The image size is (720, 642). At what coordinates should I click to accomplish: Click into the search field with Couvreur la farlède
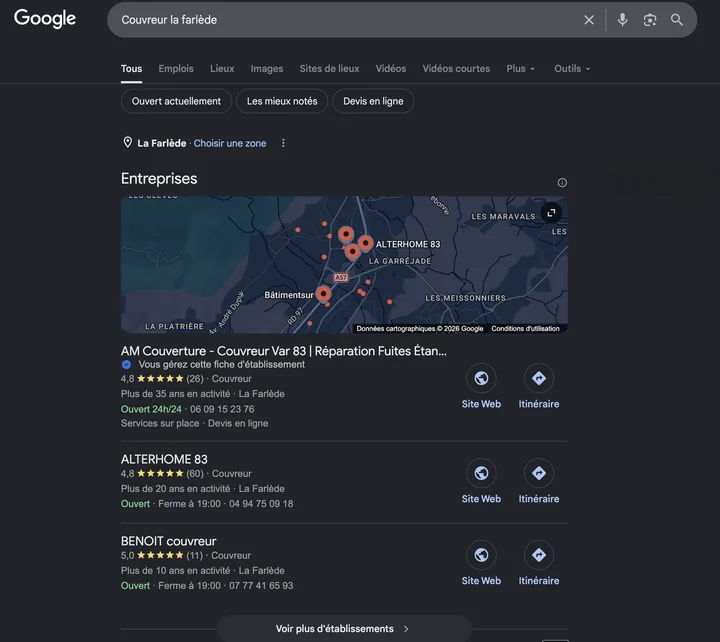[x=344, y=20]
